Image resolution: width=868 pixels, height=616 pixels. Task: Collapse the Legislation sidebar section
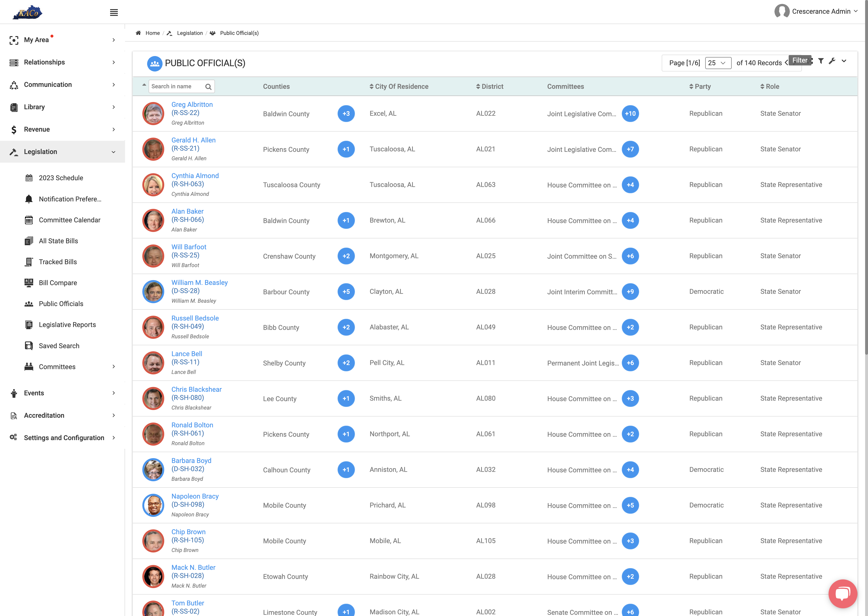[x=63, y=152]
